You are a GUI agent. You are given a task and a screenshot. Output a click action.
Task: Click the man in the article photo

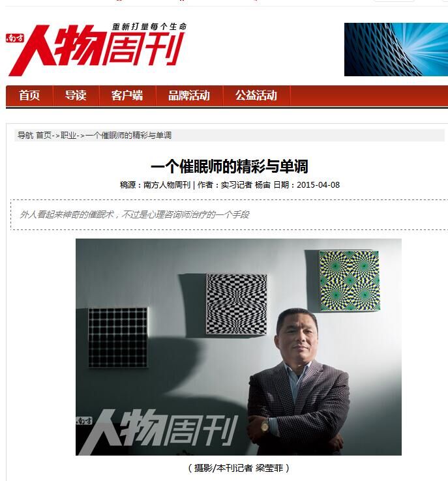pos(297,382)
